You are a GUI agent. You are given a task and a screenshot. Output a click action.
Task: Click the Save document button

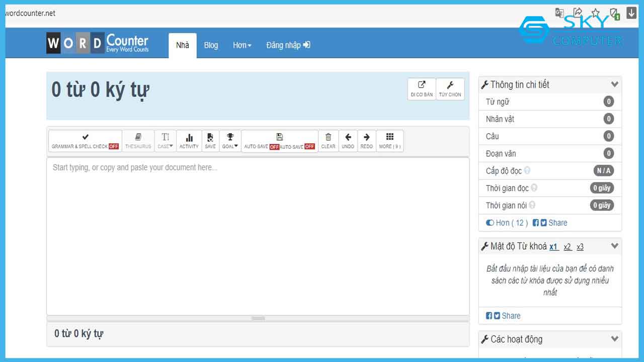(210, 141)
